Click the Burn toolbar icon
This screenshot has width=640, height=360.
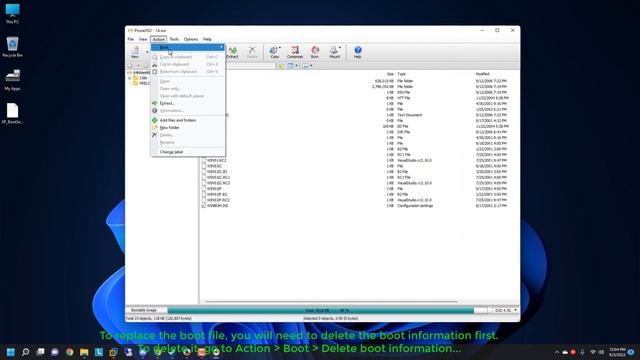(x=315, y=52)
